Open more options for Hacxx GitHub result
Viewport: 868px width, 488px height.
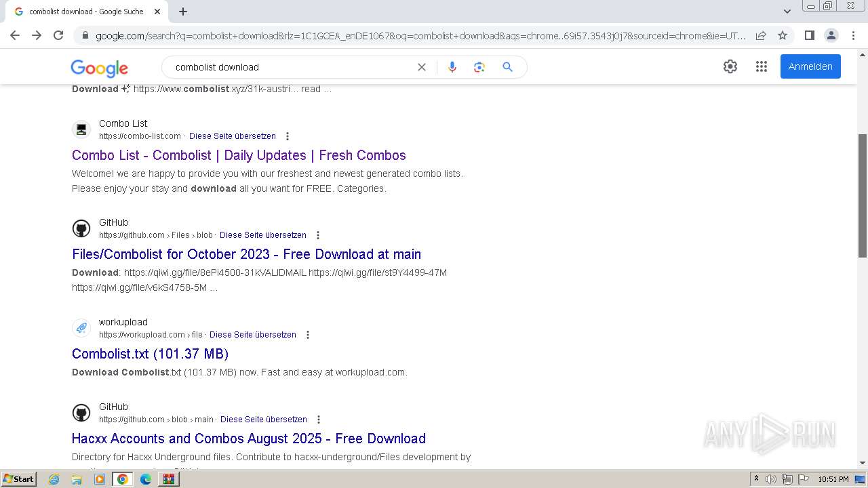319,420
